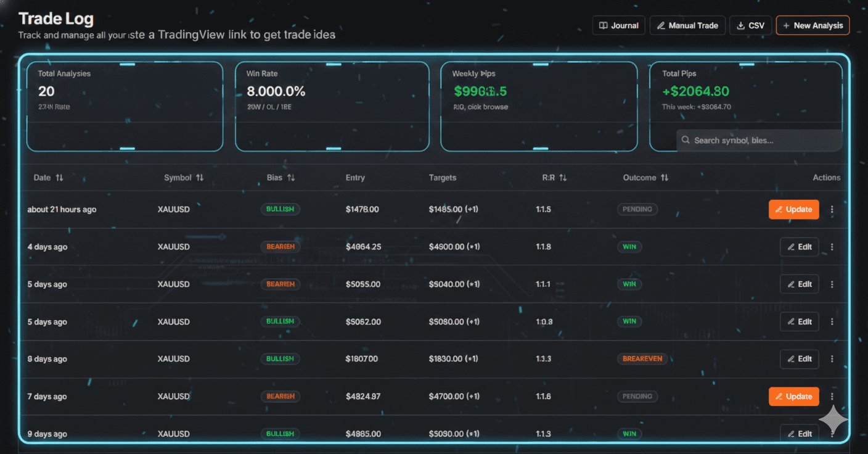Click the Win Rate stat card

[332, 106]
